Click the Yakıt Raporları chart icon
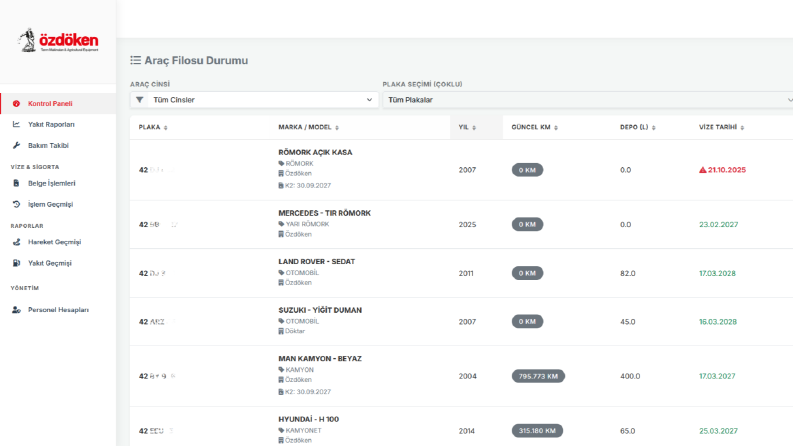This screenshot has width=793, height=446. point(16,124)
